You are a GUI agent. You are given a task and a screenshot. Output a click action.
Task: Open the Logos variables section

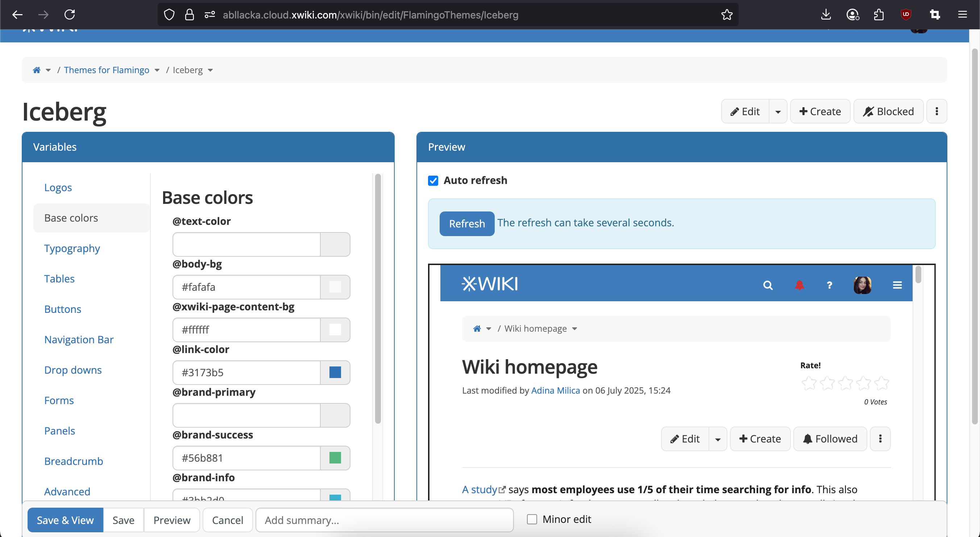[58, 187]
